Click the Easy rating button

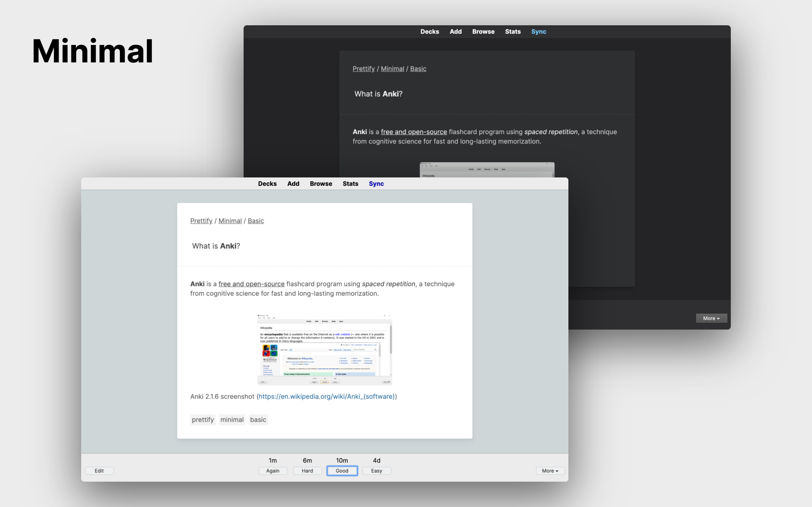tap(377, 470)
